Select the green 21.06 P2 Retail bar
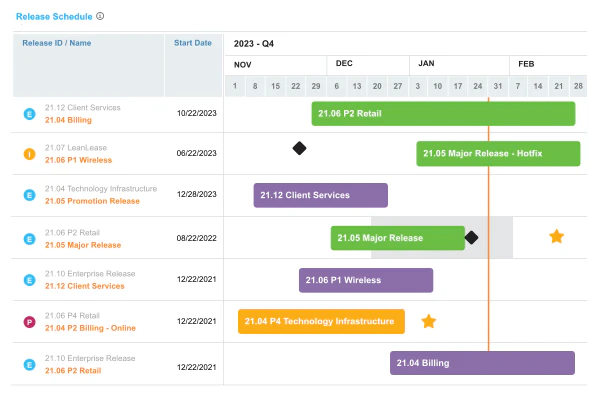 444,113
